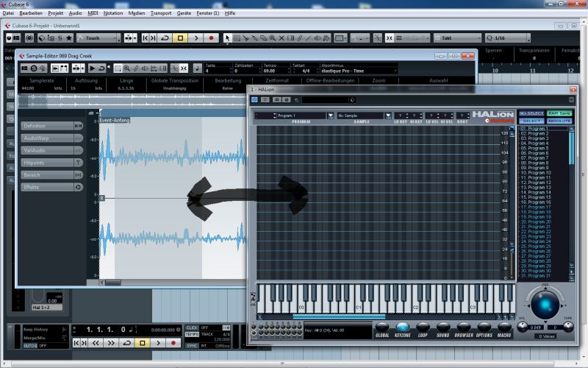Image resolution: width=588 pixels, height=368 pixels.
Task: Open the HALion Program 1 dropdown arrow
Action: 330,116
